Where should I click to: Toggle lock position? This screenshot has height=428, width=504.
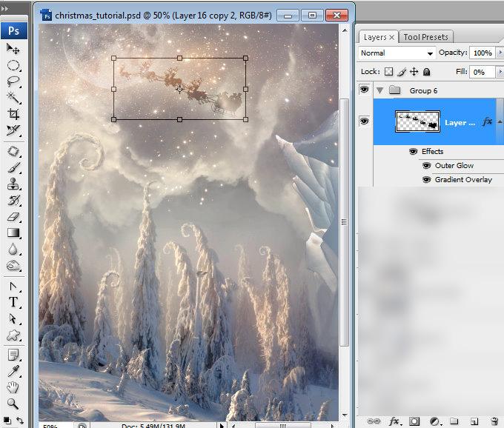[414, 72]
